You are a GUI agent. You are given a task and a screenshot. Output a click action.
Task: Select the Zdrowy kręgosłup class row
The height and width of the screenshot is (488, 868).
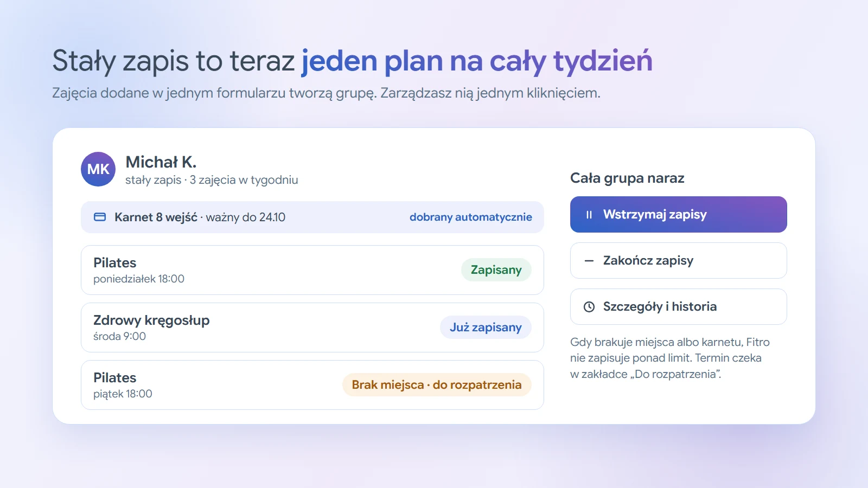[x=312, y=328]
